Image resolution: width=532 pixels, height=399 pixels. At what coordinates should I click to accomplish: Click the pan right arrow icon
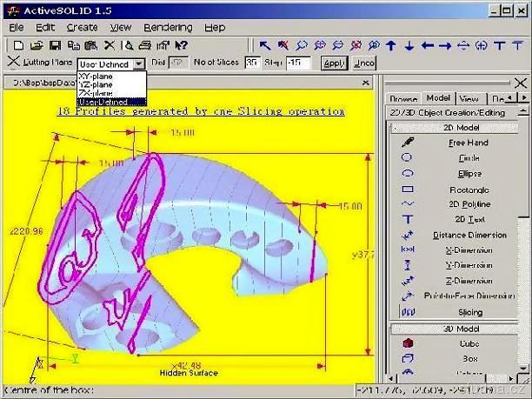[x=445, y=45]
